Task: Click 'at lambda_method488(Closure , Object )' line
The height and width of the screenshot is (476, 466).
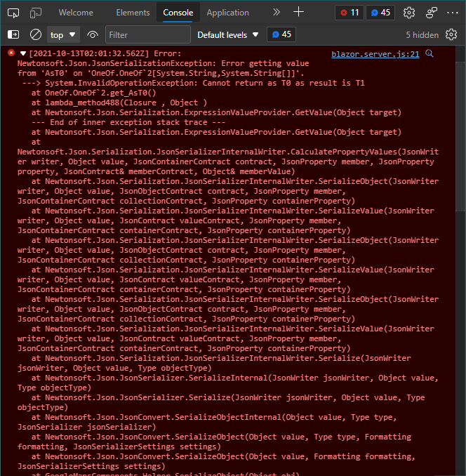Action: point(119,103)
